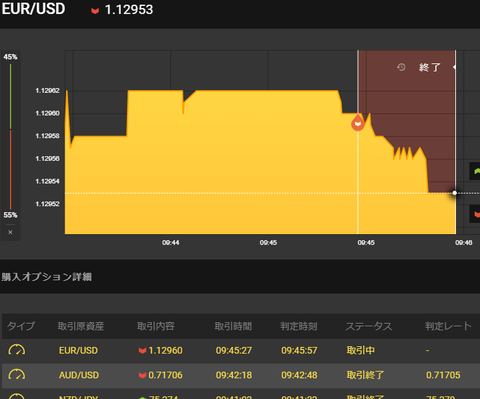The image size is (480, 399).
Task: Click the 購入オプション詳細 section header
Action: coord(47,277)
